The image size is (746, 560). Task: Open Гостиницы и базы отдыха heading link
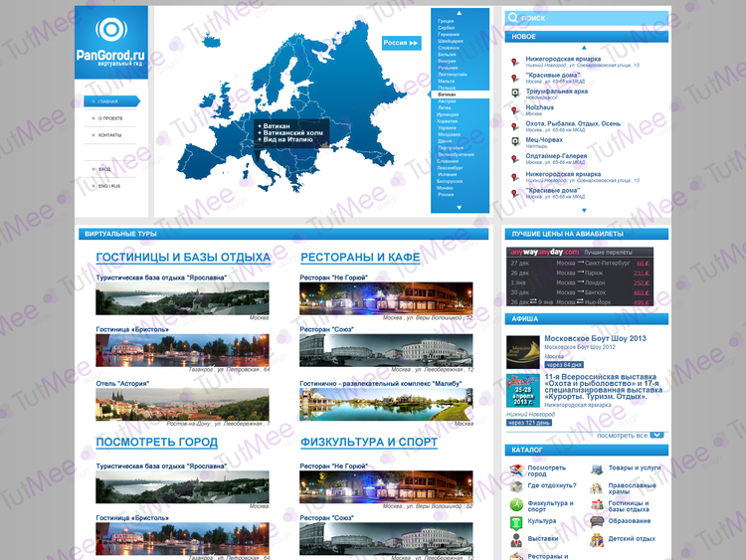coord(183,258)
